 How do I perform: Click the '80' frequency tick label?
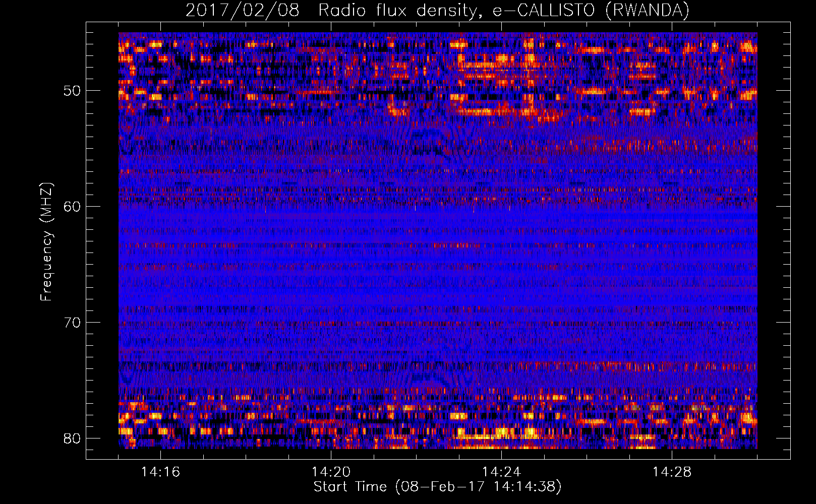pos(72,438)
